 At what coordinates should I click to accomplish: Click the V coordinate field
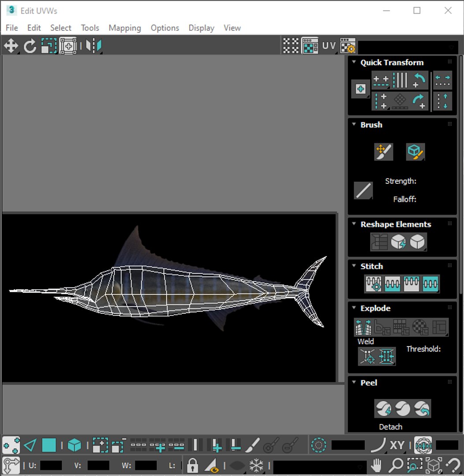click(98, 465)
